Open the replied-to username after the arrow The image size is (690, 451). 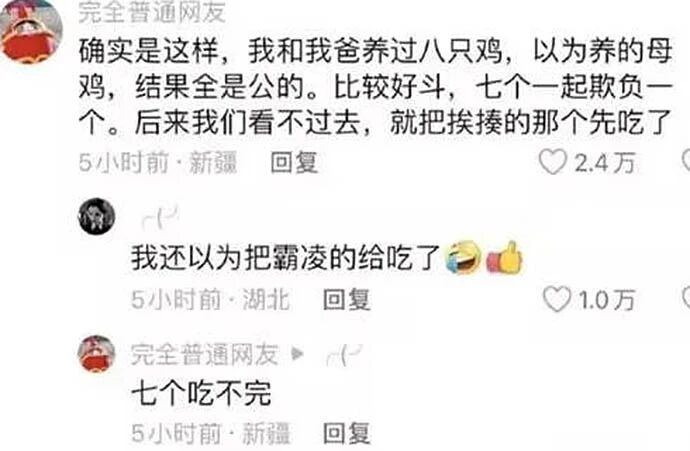point(344,355)
